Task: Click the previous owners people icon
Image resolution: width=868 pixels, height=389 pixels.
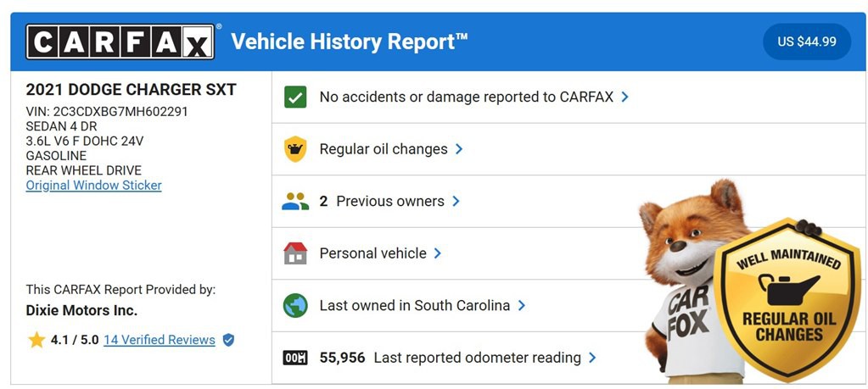Action: [x=295, y=202]
